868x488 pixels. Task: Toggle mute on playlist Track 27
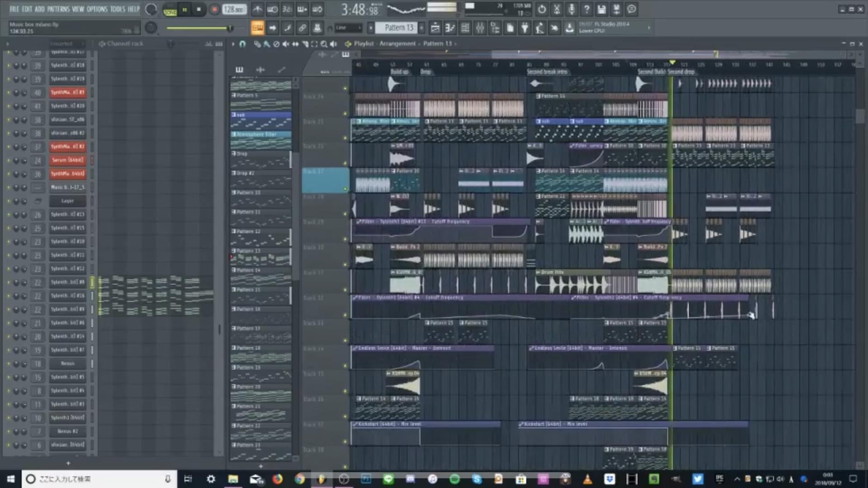point(345,189)
